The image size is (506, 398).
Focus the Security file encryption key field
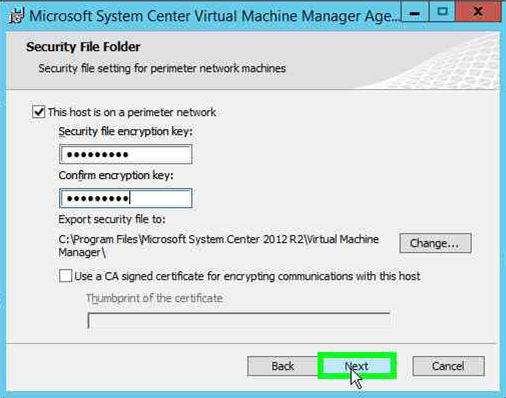click(126, 154)
